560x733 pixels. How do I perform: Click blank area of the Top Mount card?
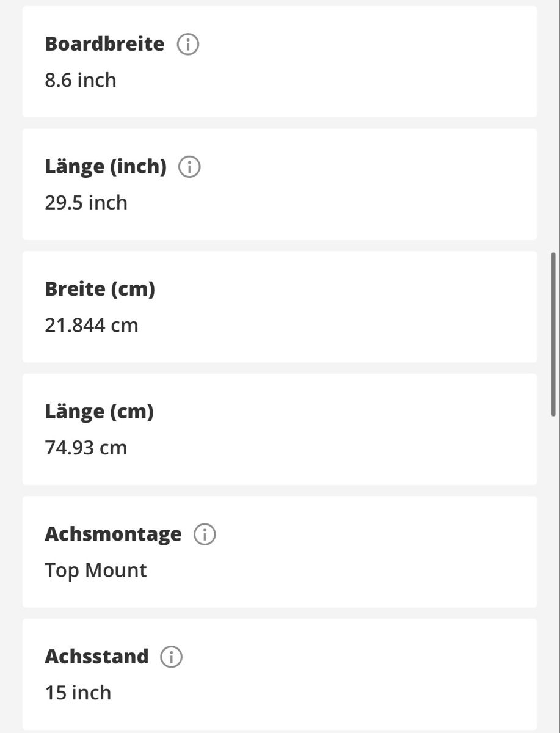tap(366, 552)
